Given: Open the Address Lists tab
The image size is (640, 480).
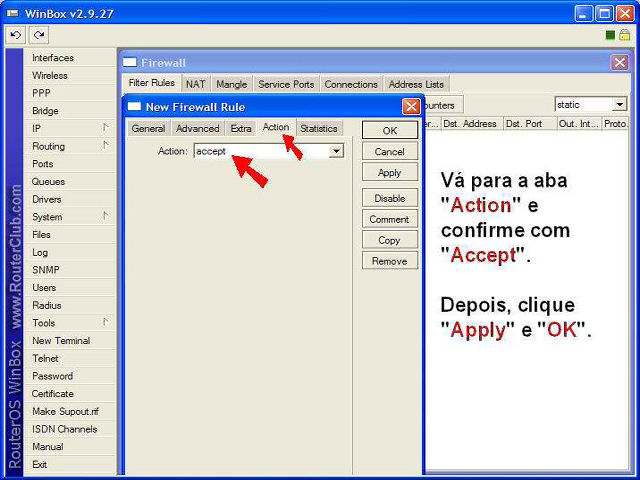Looking at the screenshot, I should point(416,84).
